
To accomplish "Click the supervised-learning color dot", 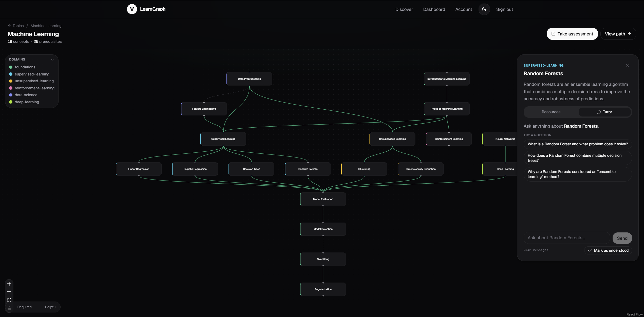I will (x=11, y=74).
